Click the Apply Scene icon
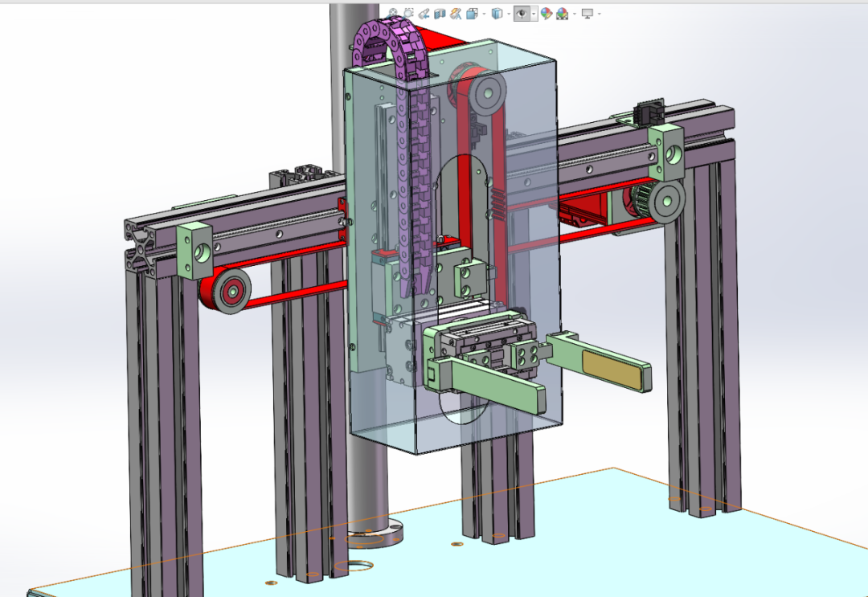This screenshot has width=868, height=597. click(x=562, y=14)
